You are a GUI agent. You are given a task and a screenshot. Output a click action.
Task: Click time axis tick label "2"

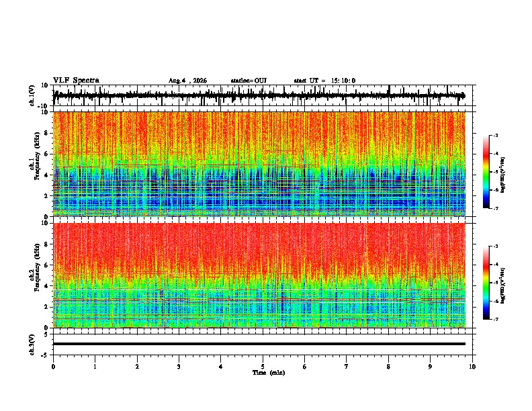(137, 367)
